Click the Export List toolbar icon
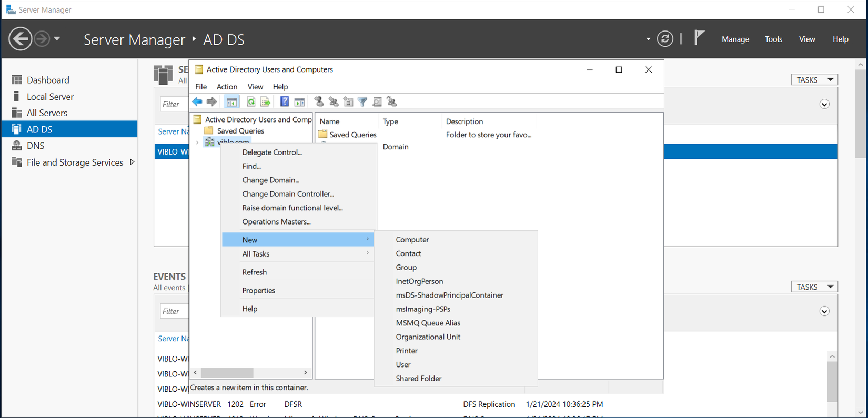This screenshot has width=868, height=418. click(265, 101)
